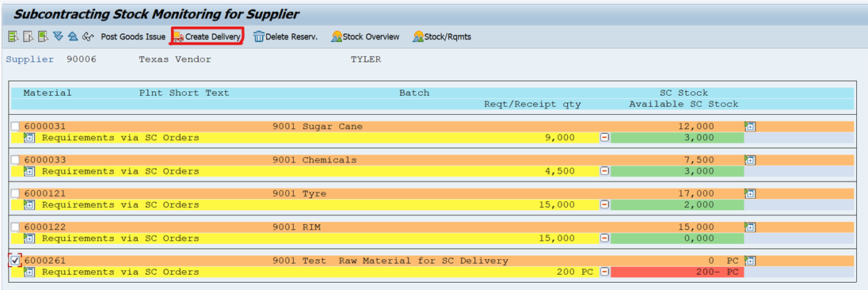This screenshot has height=290, width=868.
Task: Click the Tyre short text
Action: [x=314, y=193]
